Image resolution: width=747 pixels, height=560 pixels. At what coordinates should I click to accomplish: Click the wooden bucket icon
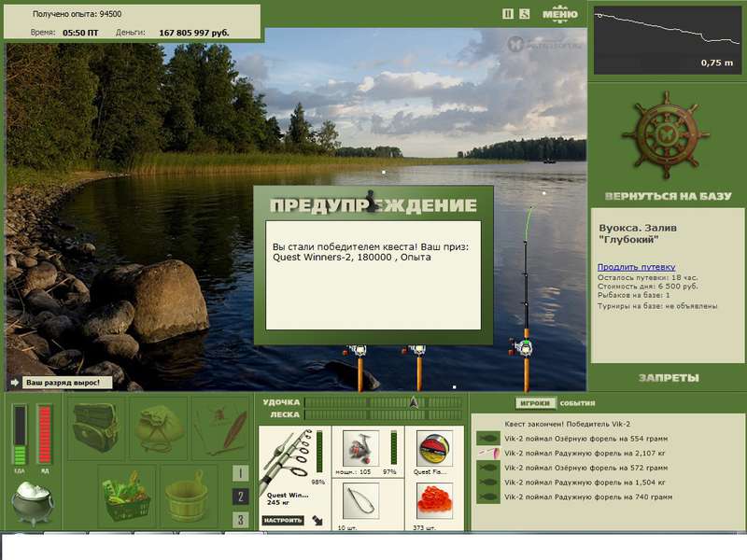click(x=189, y=495)
